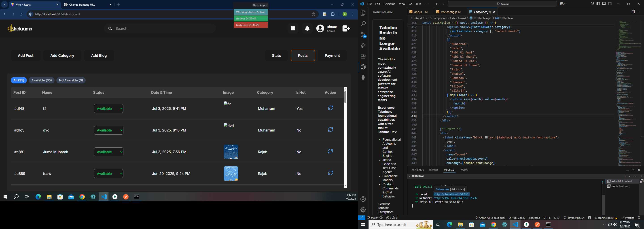644x229 pixels.
Task: Maximize terminal panel with chevron up icon
Action: (x=633, y=170)
